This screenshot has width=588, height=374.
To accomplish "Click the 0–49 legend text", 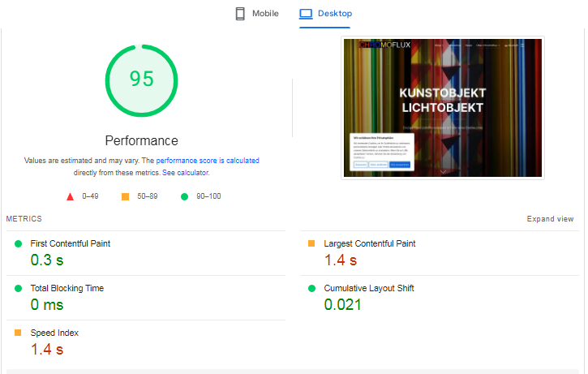I will 90,196.
